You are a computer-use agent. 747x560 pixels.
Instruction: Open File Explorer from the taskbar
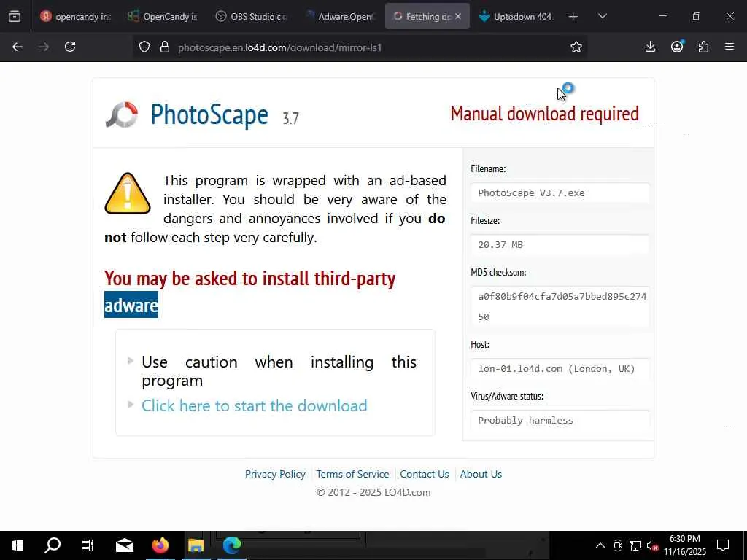point(196,545)
